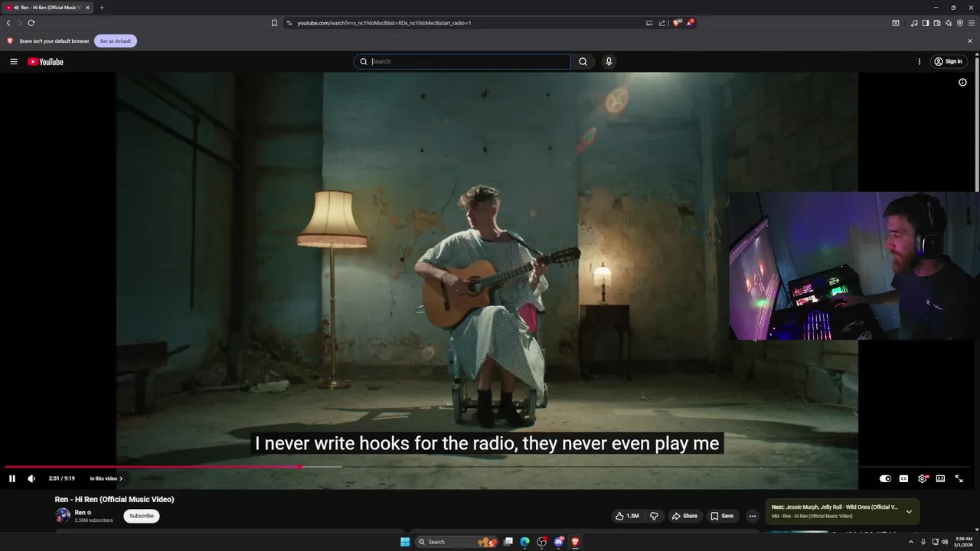Go back in the browser
This screenshot has width=980, height=551.
point(8,23)
